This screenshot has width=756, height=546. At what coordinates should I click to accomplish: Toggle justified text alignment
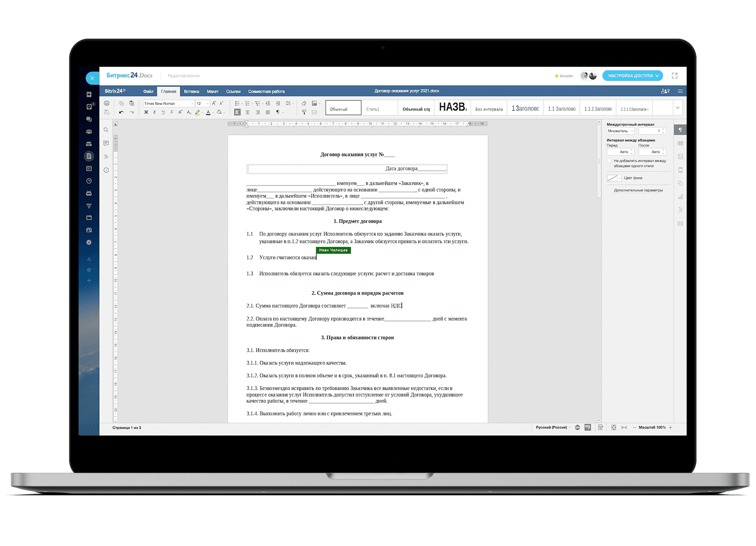[268, 112]
